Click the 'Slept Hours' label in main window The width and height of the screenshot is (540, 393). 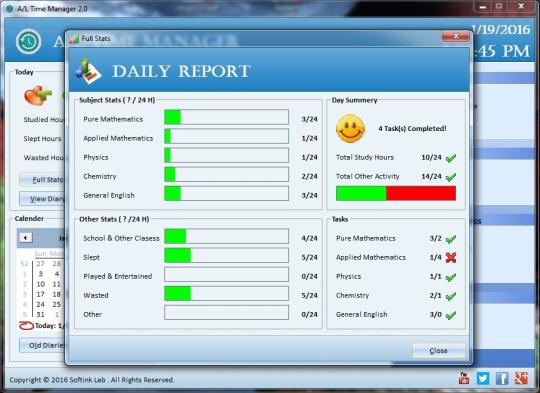42,139
